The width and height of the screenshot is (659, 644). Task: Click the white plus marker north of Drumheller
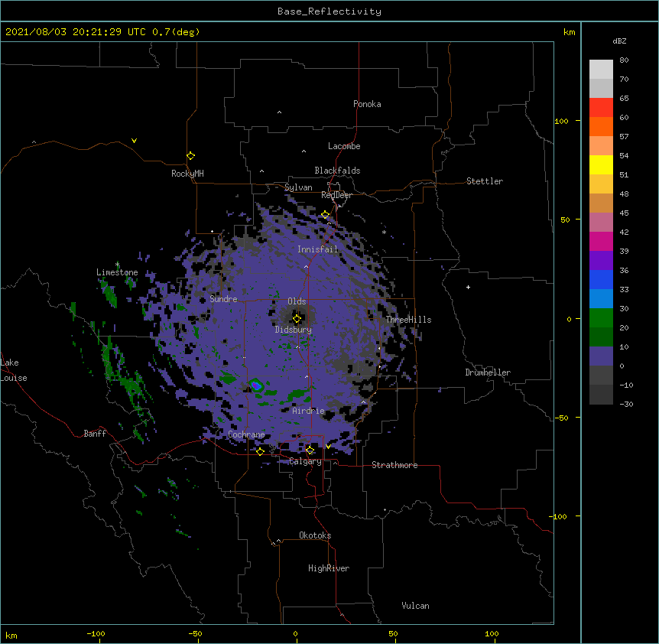468,287
